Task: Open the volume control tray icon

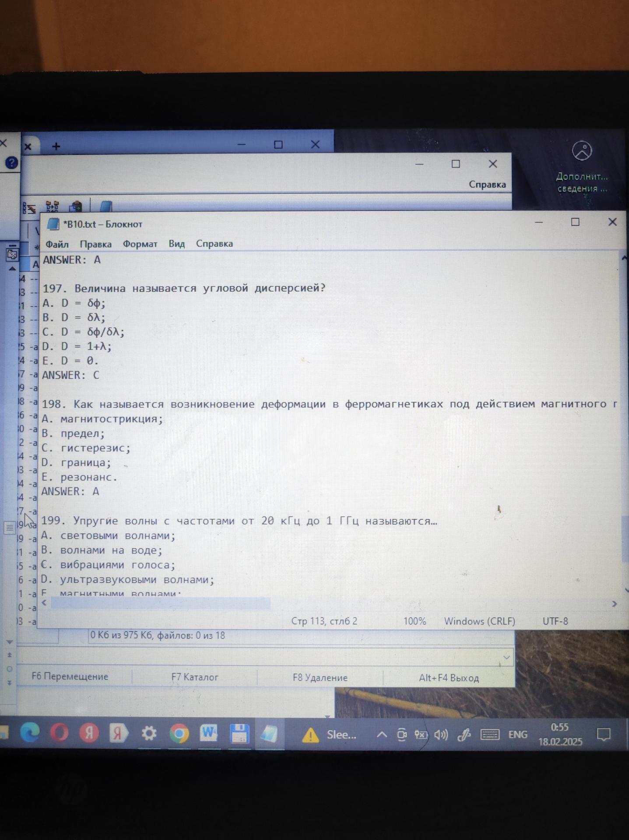Action: (x=441, y=735)
